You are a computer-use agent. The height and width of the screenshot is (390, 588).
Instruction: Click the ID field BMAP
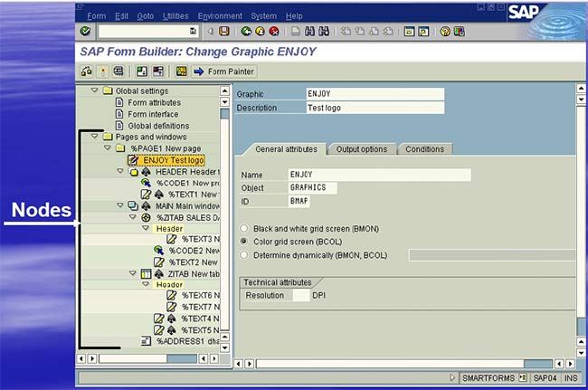299,201
